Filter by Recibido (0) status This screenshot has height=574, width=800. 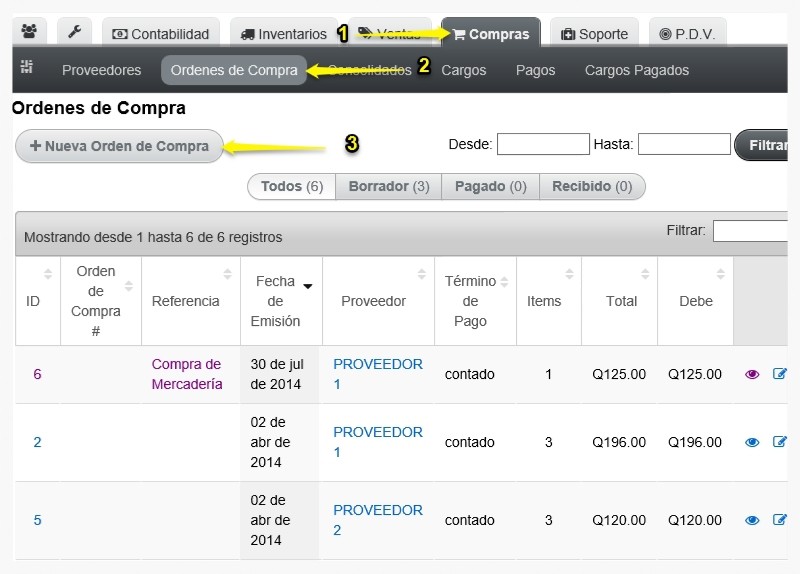[592, 186]
